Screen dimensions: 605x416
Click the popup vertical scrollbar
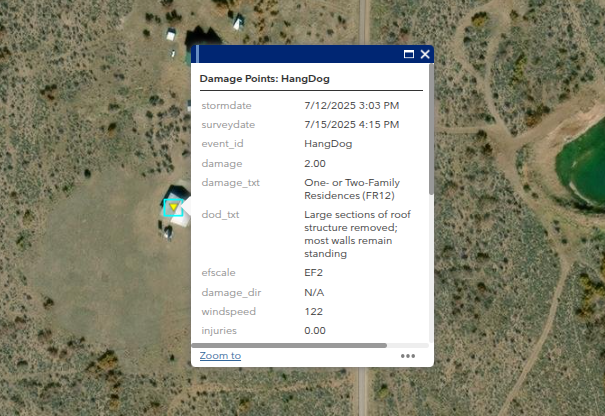[431, 129]
